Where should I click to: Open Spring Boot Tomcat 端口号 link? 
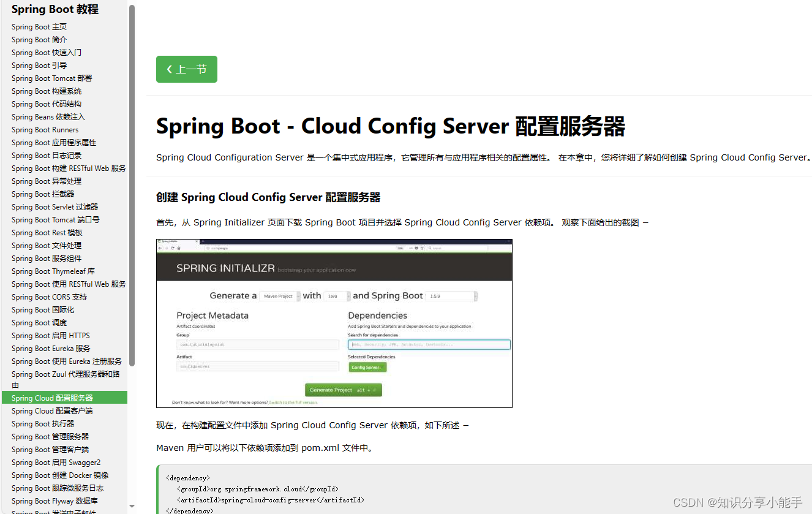tap(56, 220)
